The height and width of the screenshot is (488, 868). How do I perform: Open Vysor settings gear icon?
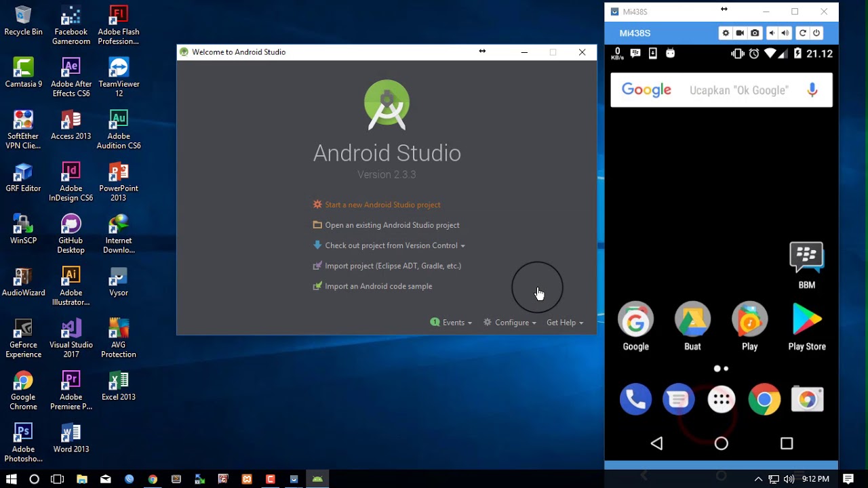[726, 33]
